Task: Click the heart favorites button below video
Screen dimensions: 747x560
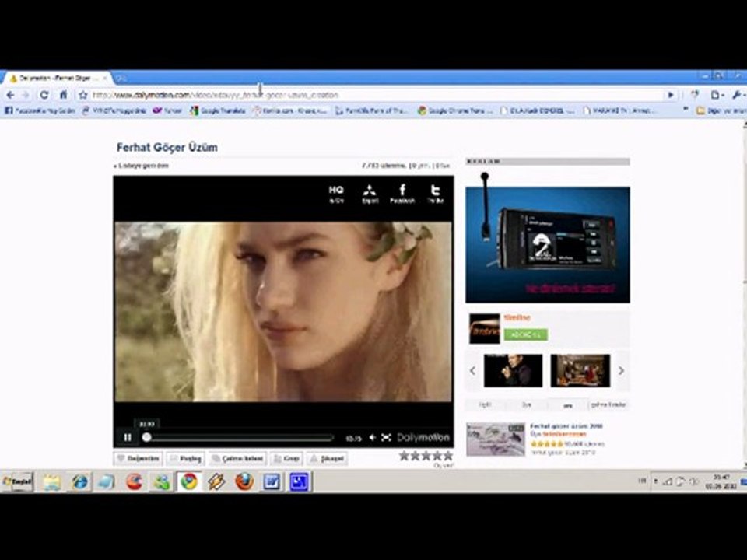Action: point(139,459)
